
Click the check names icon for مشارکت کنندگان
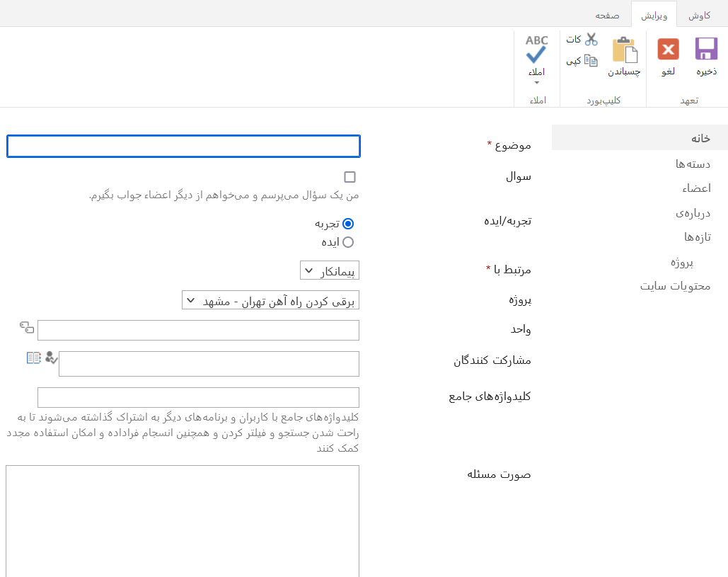pos(51,358)
